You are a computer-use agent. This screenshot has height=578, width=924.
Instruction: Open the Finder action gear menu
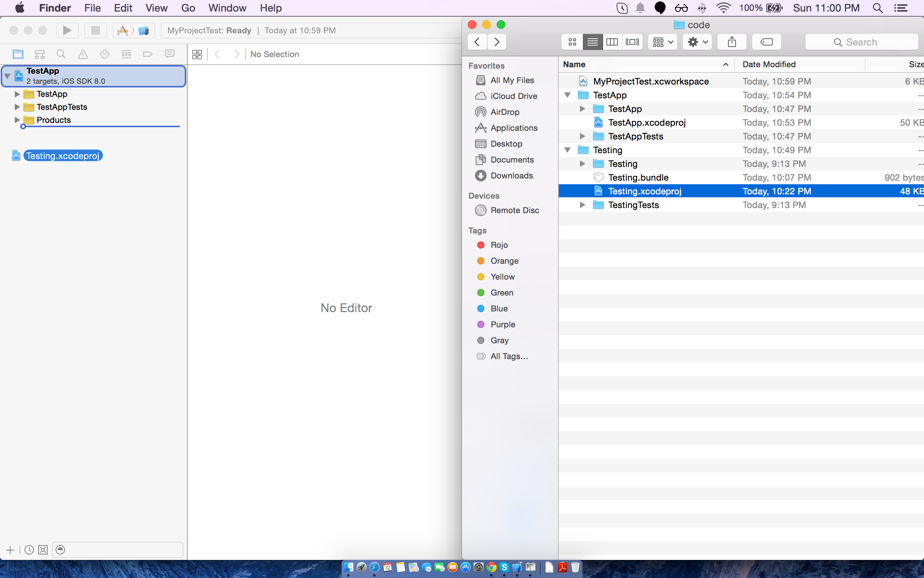click(698, 42)
